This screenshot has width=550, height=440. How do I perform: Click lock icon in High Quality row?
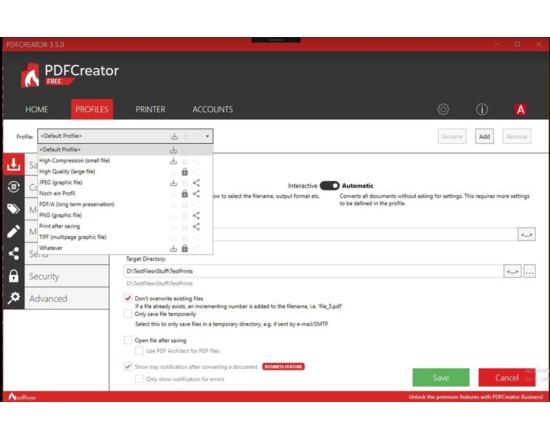click(x=185, y=172)
